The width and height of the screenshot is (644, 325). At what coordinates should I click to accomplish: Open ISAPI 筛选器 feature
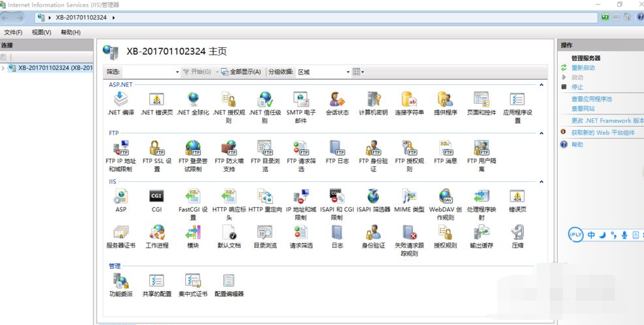(x=373, y=200)
